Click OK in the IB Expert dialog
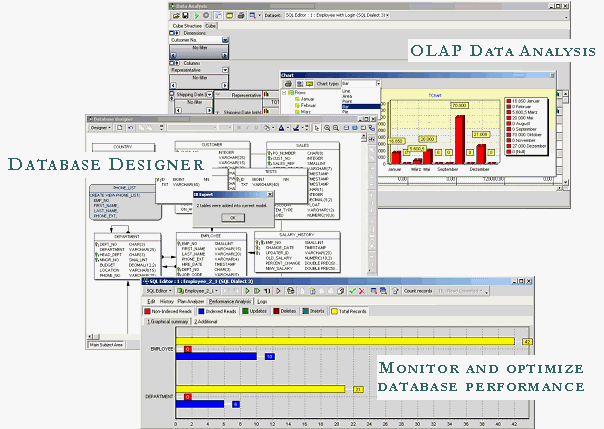Screen dimensions: 604x429 [x=232, y=217]
